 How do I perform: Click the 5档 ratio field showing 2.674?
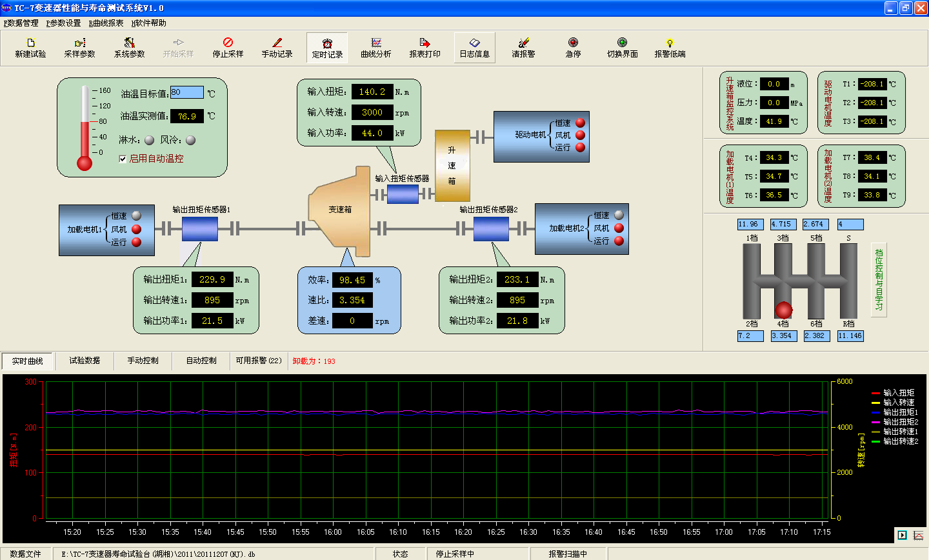[x=816, y=225]
